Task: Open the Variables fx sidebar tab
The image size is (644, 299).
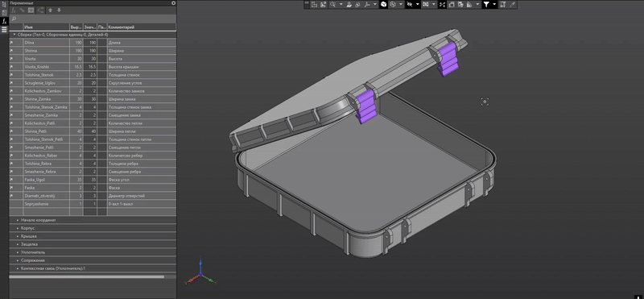Action: click(x=4, y=22)
